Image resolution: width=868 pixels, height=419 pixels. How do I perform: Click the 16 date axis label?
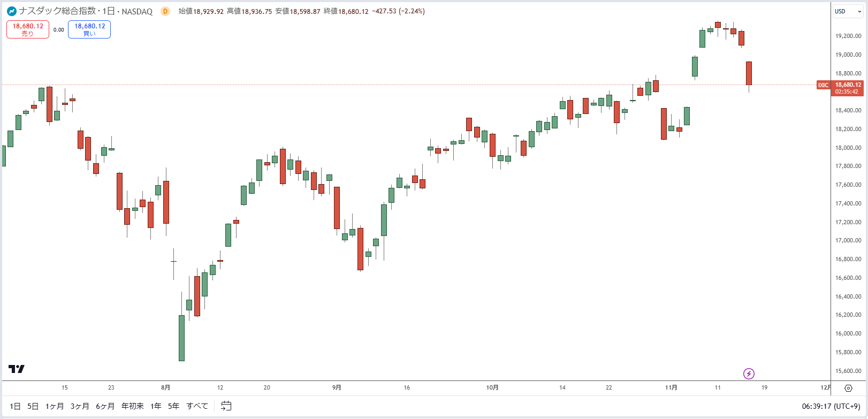tap(407, 387)
